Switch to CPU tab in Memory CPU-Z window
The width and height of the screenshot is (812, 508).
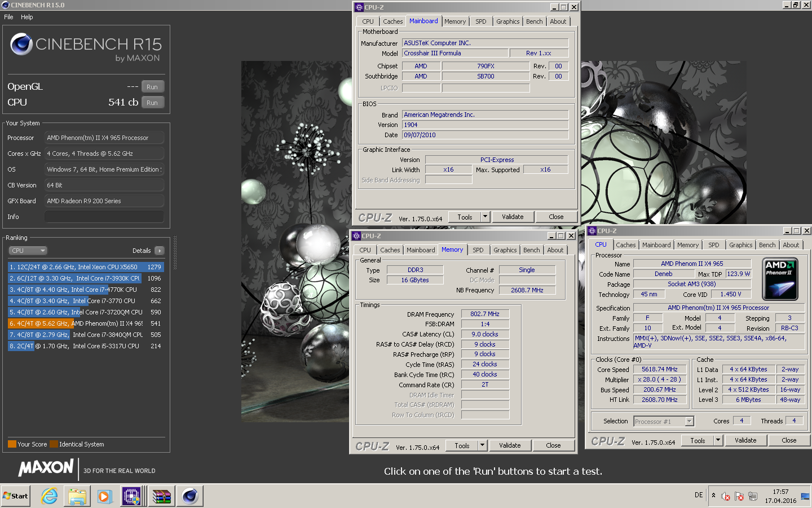coord(365,250)
